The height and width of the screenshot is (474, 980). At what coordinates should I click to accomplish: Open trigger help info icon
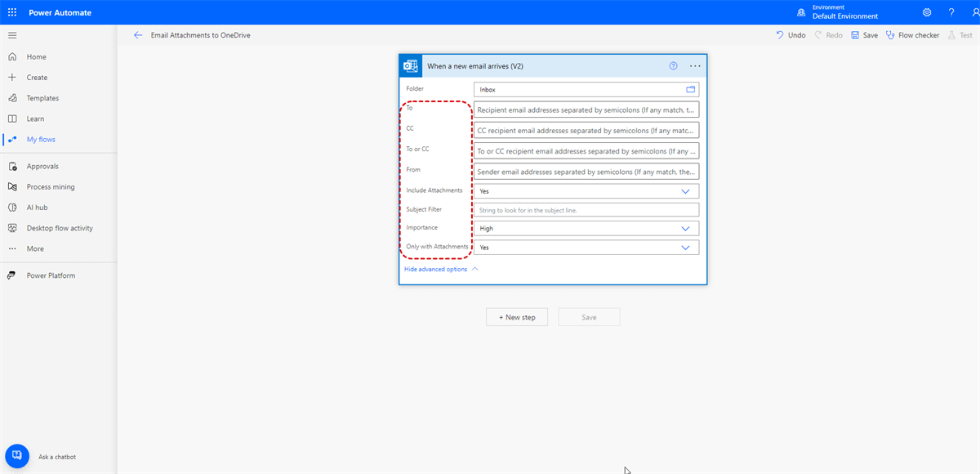[674, 66]
